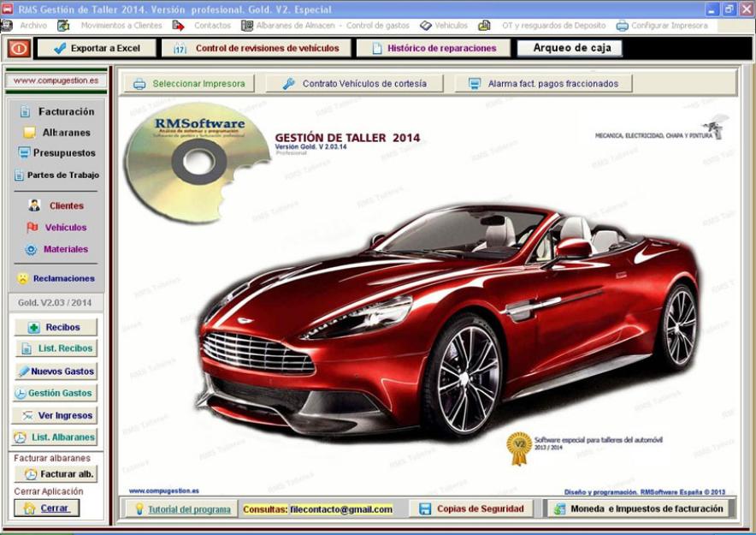Click the www.compugestion.es sidebar banner
This screenshot has width=756, height=535.
pos(56,80)
